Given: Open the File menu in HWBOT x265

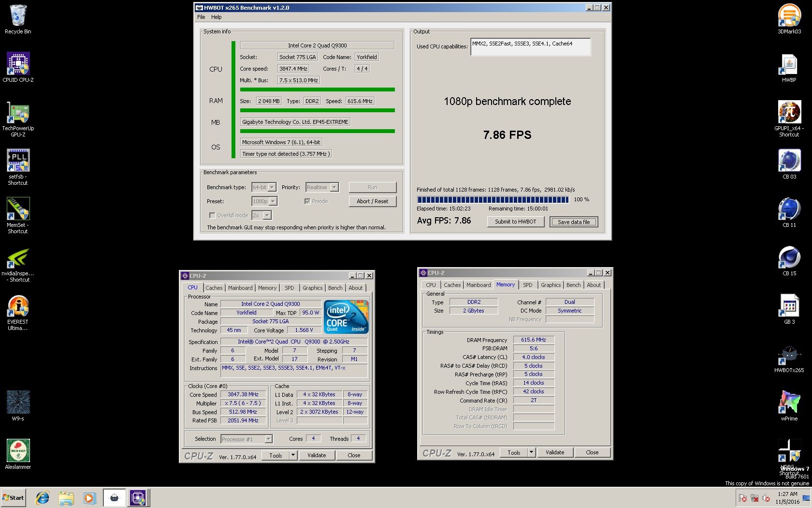Looking at the screenshot, I should pos(201,17).
